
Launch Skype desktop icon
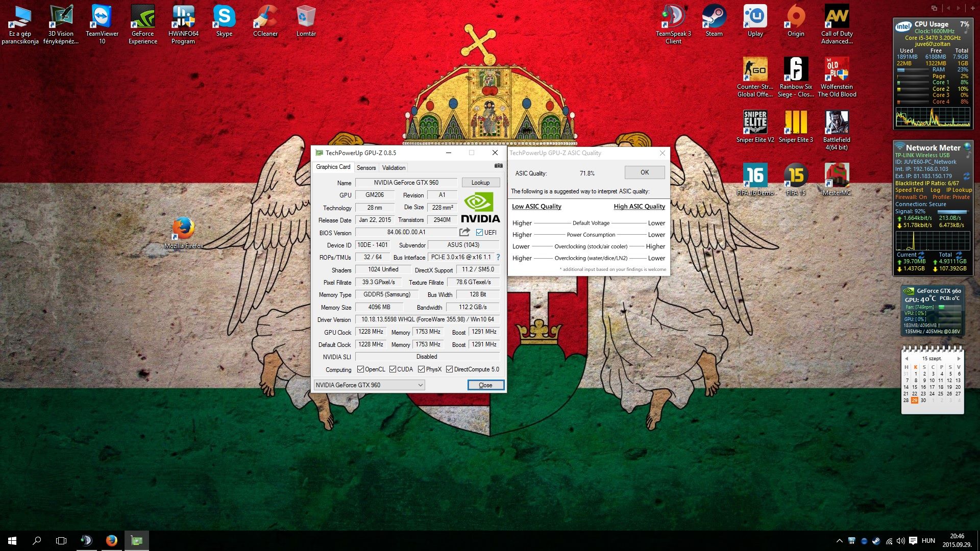click(224, 20)
